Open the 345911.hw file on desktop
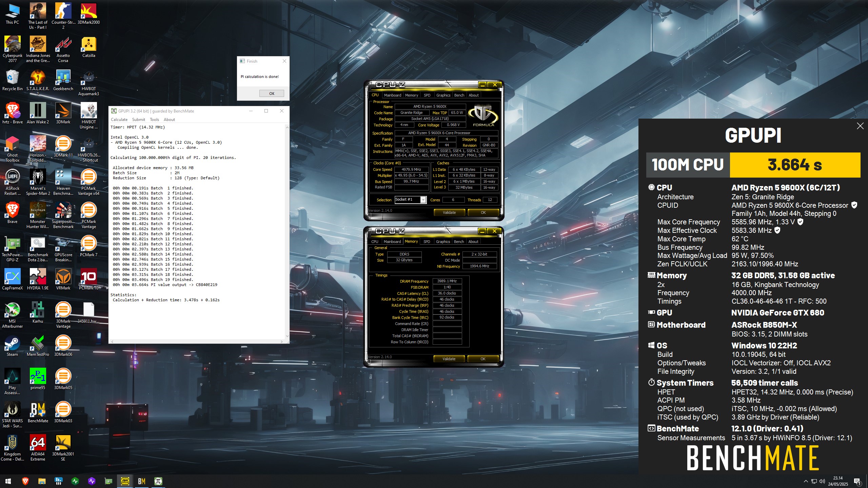Screen dimensions: 868x488 coord(88,312)
